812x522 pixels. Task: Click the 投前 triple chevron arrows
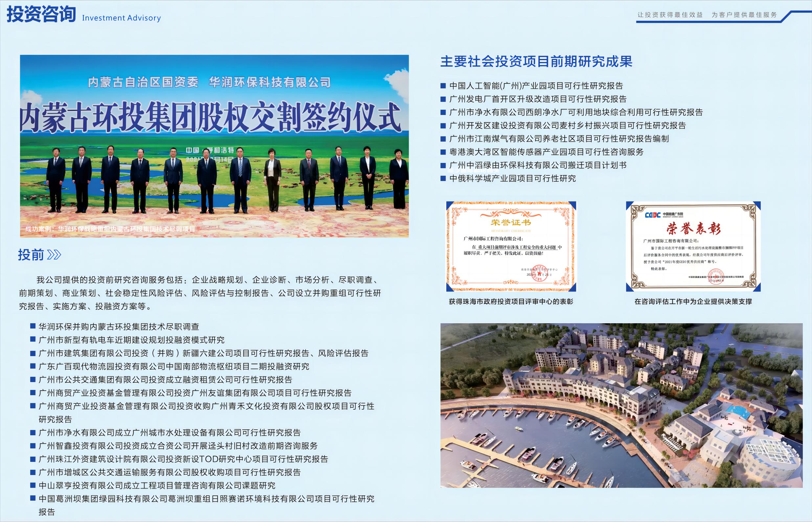pyautogui.click(x=54, y=255)
